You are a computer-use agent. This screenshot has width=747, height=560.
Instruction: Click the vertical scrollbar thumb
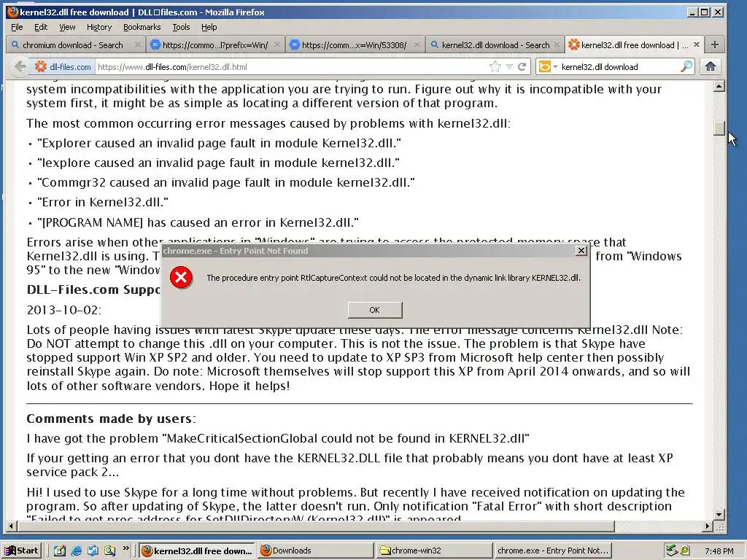pyautogui.click(x=719, y=128)
